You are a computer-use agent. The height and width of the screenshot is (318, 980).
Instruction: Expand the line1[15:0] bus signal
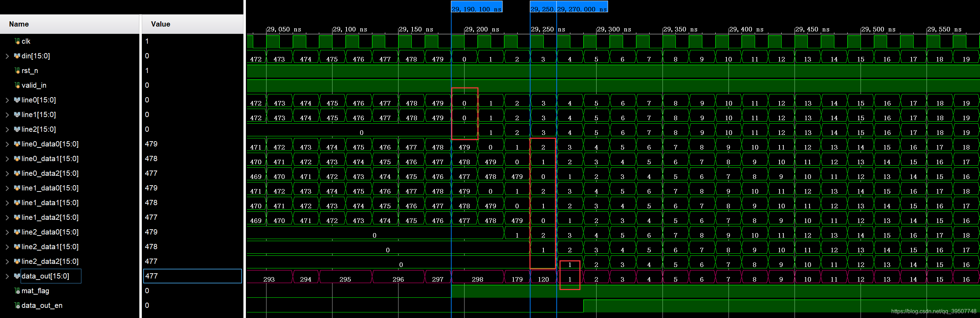(7, 115)
